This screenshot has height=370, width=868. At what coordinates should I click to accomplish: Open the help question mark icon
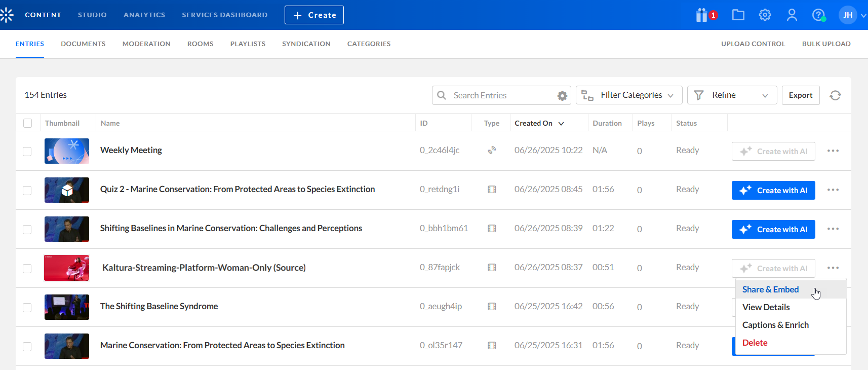click(818, 15)
